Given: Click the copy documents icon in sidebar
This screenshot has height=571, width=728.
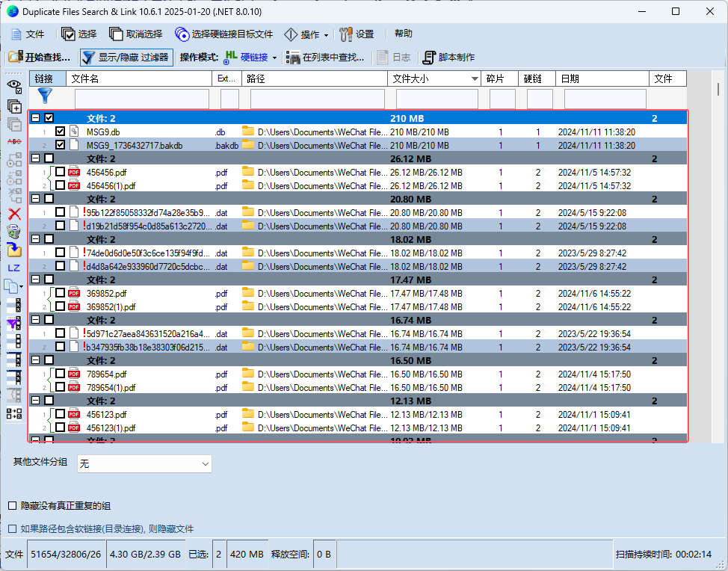Looking at the screenshot, I should coord(11,286).
